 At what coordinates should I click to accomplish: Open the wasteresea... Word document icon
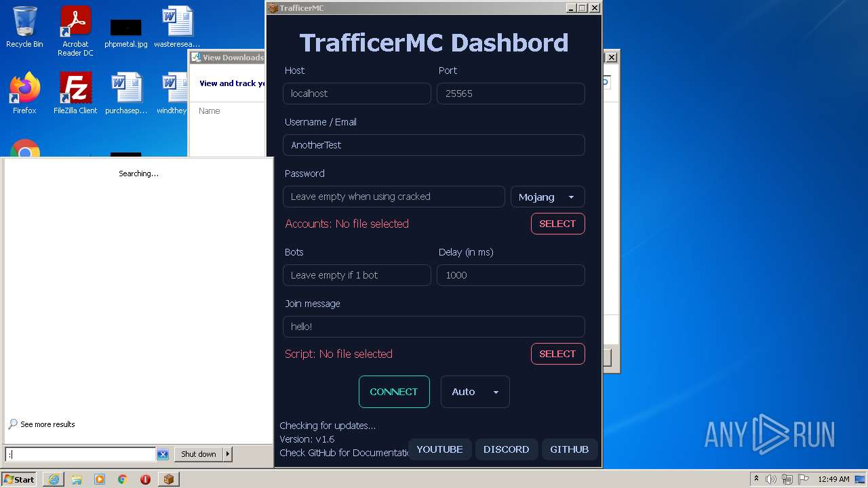tap(177, 27)
